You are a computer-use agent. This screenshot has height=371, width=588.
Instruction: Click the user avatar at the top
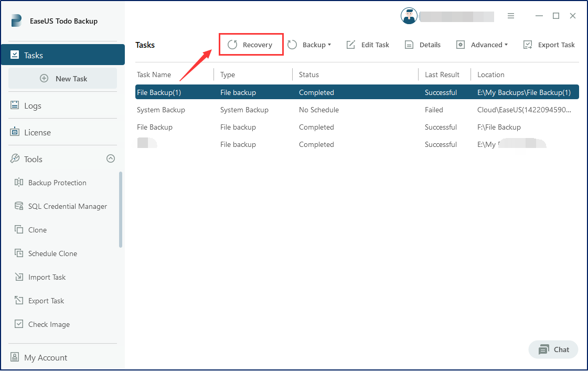[x=409, y=16]
